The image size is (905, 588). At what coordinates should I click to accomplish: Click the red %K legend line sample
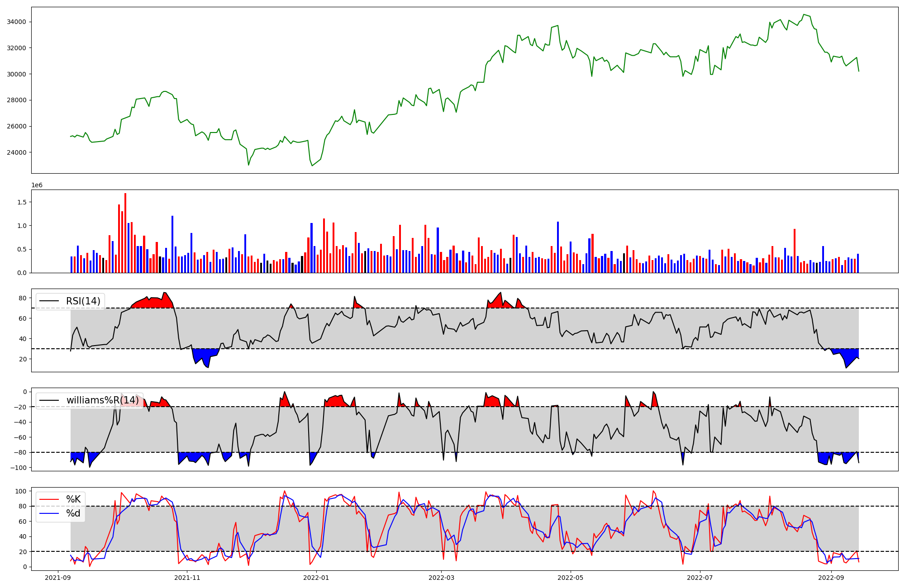coord(49,499)
